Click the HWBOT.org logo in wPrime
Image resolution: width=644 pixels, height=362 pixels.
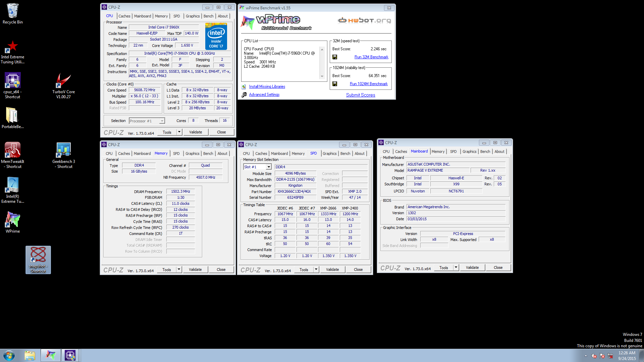[x=364, y=20]
